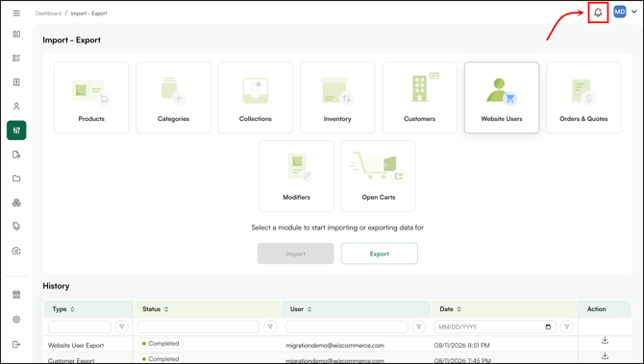Screen dimensions: 644x364
Task: Select the Orders & Quotes module card
Action: [x=583, y=98]
